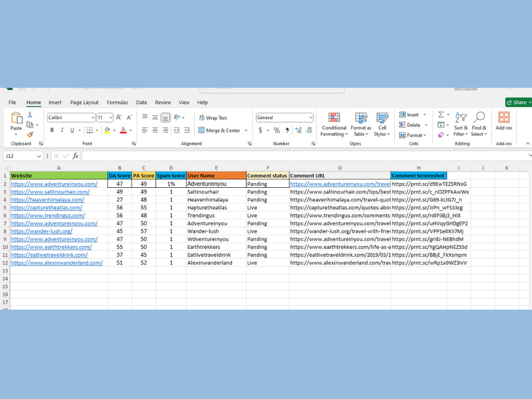The height and width of the screenshot is (399, 532).
Task: Open Sort & Filter options
Action: 461,124
